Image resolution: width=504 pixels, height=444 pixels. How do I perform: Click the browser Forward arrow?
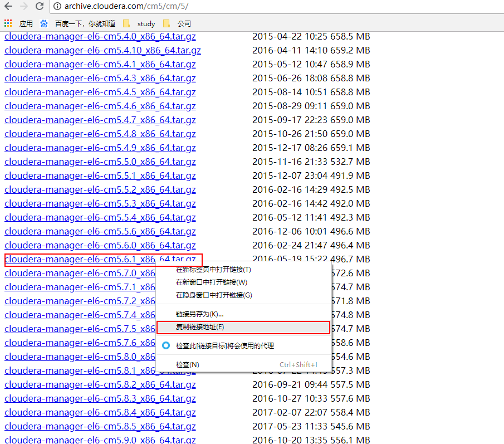pos(24,6)
